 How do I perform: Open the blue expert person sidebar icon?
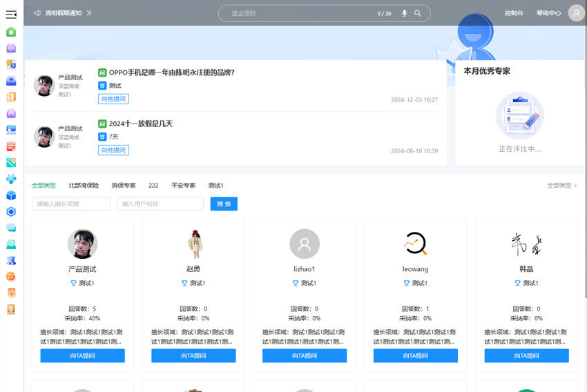click(x=11, y=260)
